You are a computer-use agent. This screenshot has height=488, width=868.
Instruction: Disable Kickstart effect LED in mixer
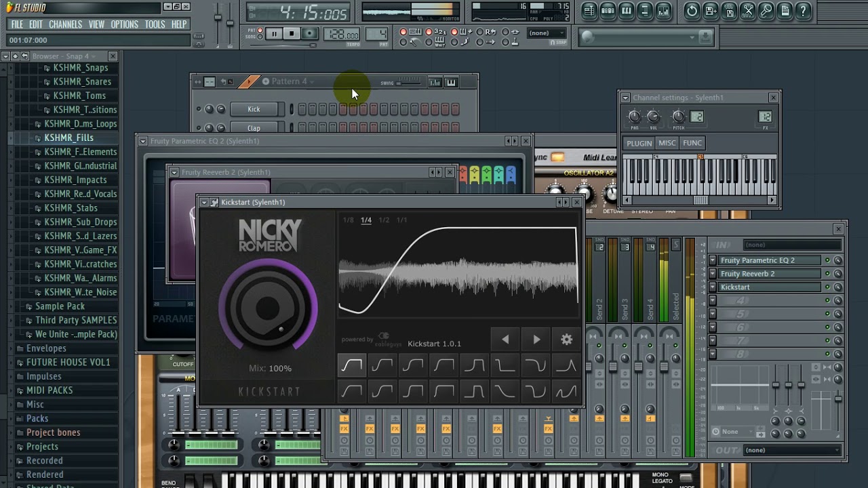pyautogui.click(x=827, y=287)
